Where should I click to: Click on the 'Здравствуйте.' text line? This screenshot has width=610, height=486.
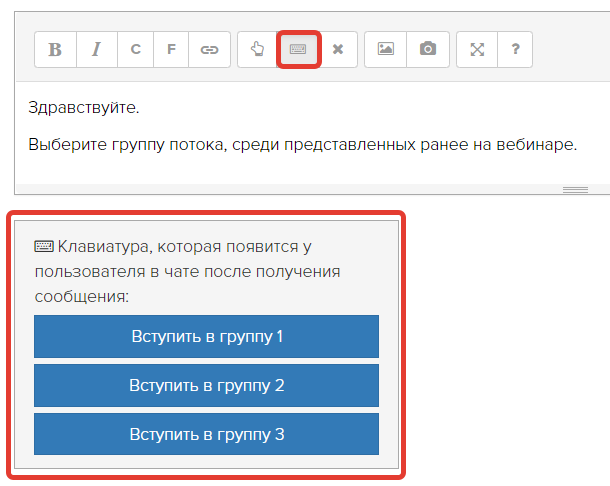(84, 107)
